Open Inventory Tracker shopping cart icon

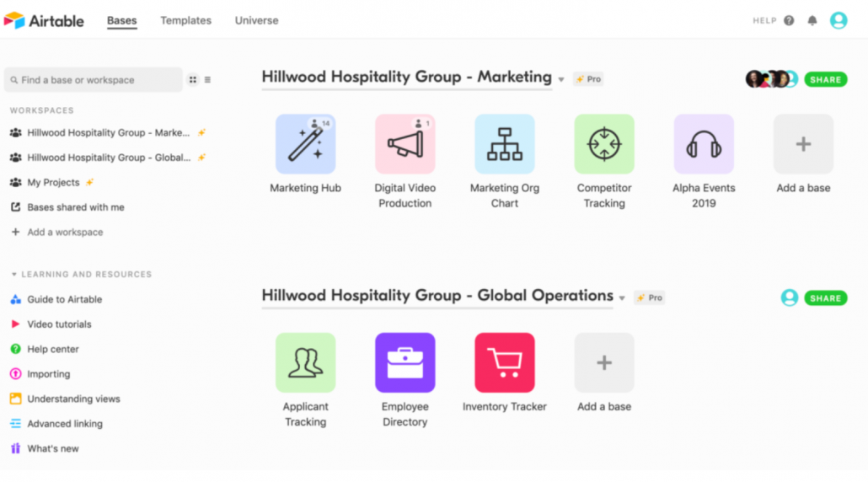(504, 362)
